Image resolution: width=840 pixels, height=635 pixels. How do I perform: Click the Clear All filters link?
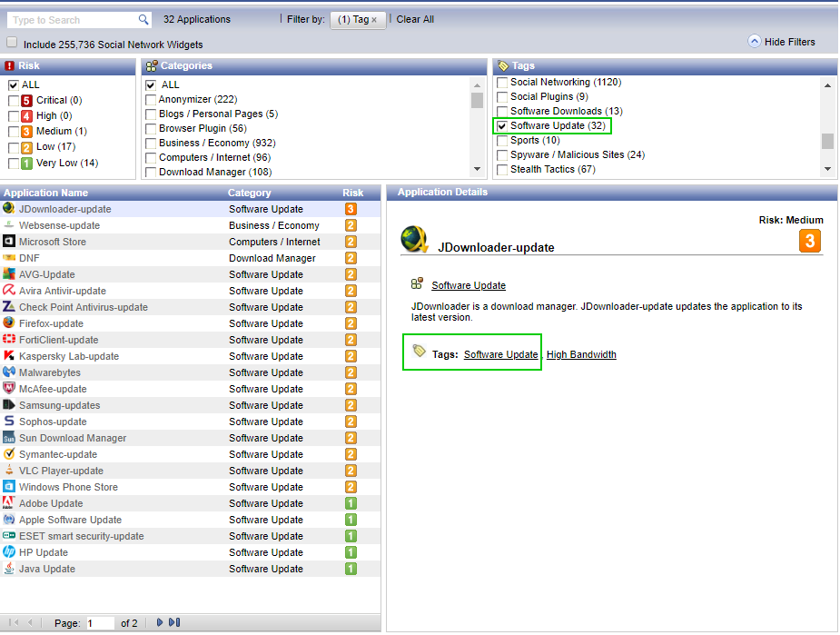coord(415,19)
